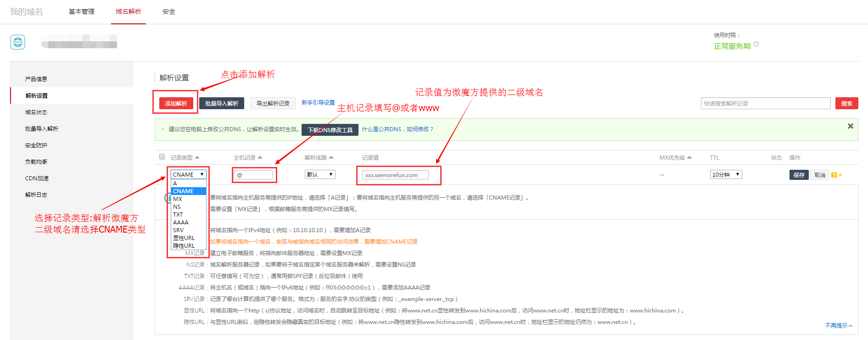Screen dimensions: 868x340
Task: Choose NS in record type list
Action: point(189,206)
